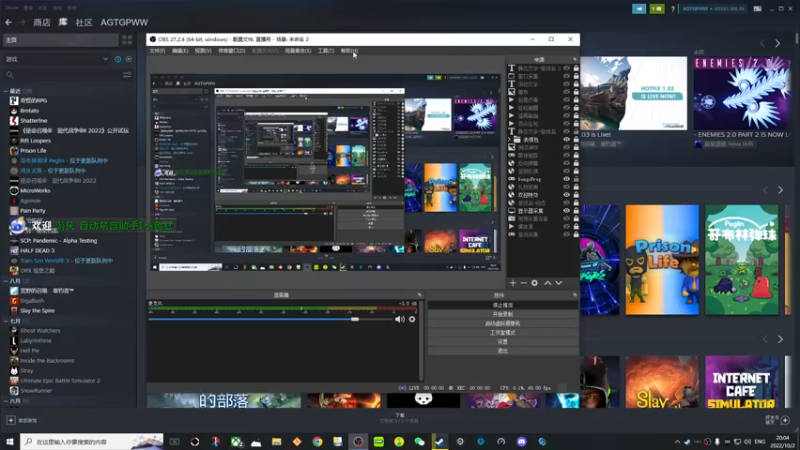The image size is (800, 450).
Task: Switch library to grid view icon
Action: tap(127, 40)
